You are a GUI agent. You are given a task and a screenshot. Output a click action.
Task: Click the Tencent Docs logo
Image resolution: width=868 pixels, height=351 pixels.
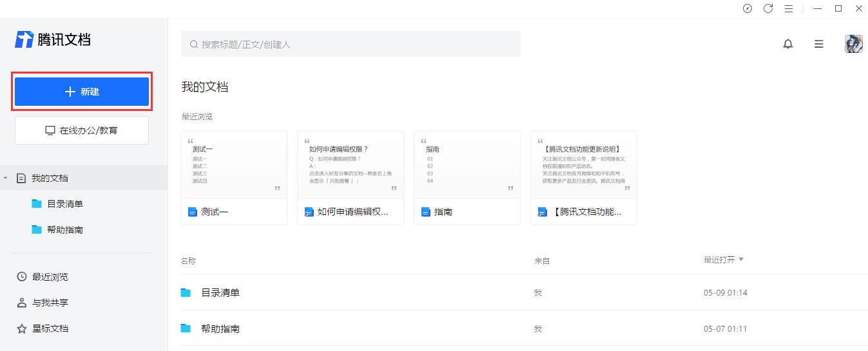coord(53,39)
